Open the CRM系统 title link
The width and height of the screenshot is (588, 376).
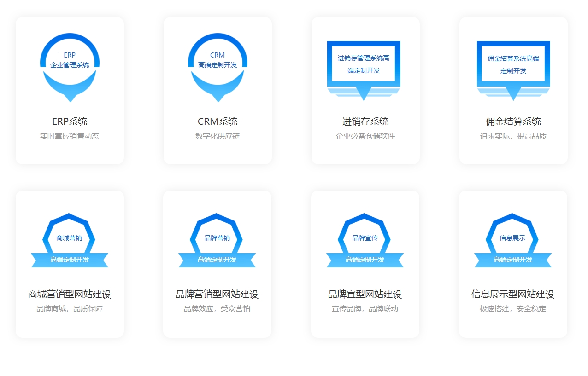tap(218, 121)
